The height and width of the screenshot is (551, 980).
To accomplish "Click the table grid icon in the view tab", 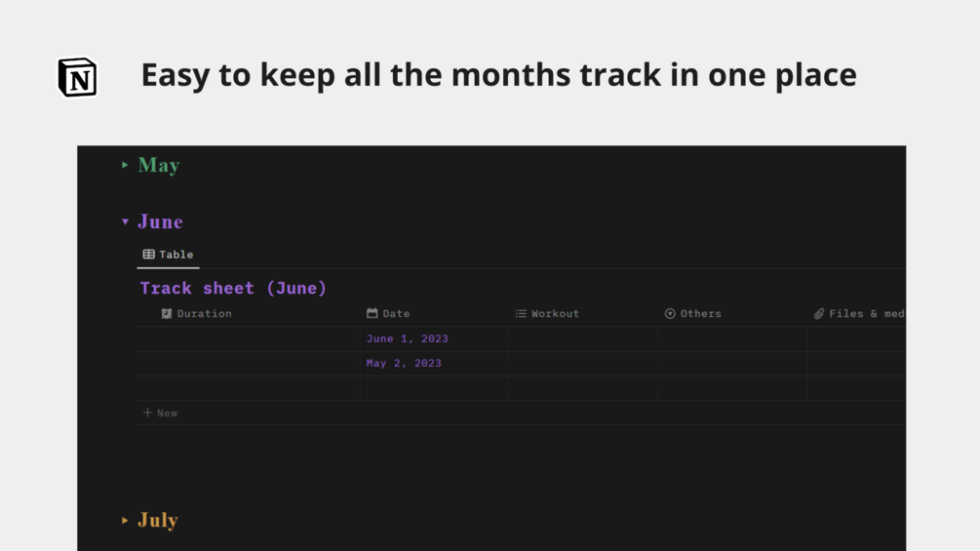I will pyautogui.click(x=149, y=255).
